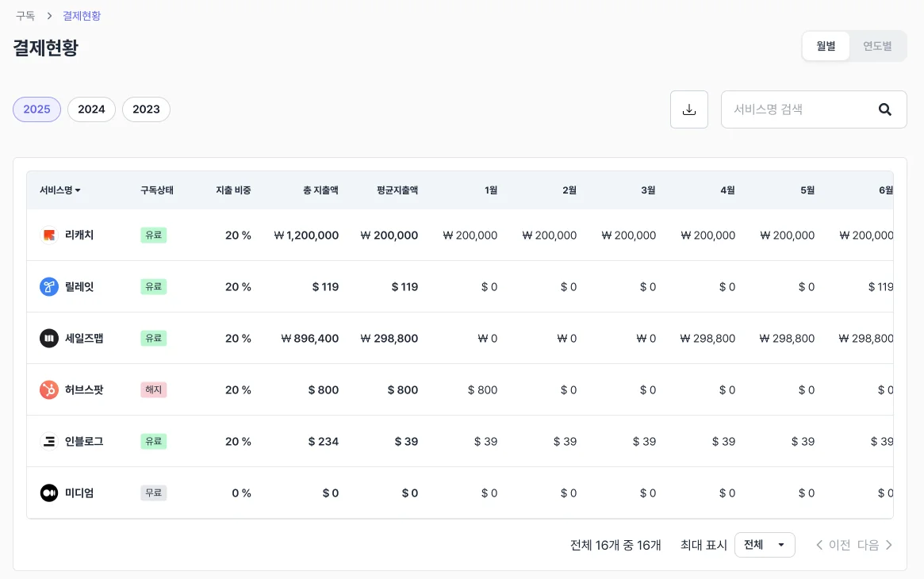Collapse the 전체 display count selector
The height and width of the screenshot is (579, 924).
coord(764,545)
